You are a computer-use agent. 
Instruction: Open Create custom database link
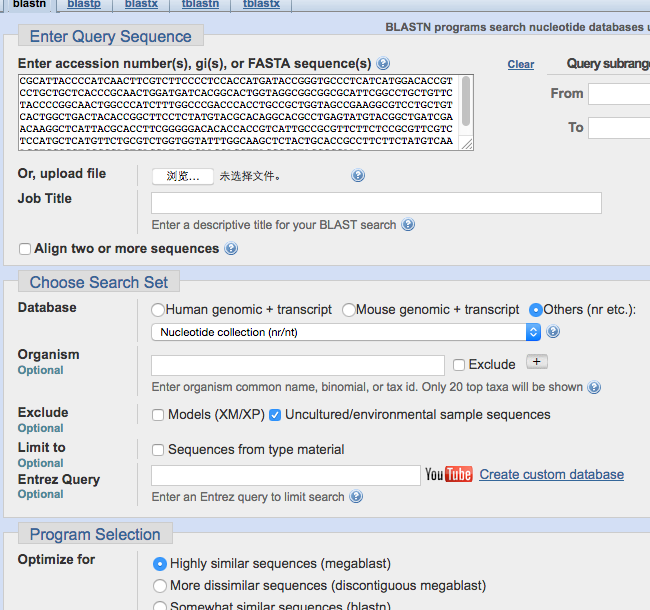551,475
